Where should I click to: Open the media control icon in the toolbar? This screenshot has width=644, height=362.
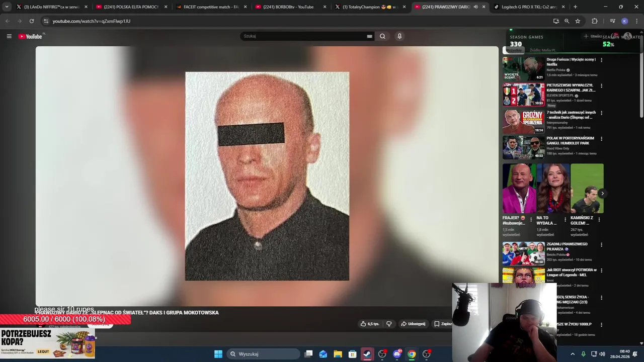pos(612,21)
